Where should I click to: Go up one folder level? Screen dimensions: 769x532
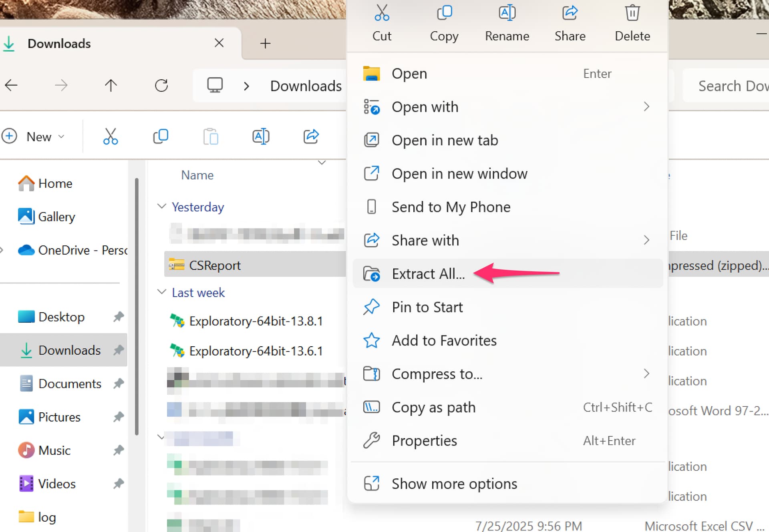click(x=111, y=85)
